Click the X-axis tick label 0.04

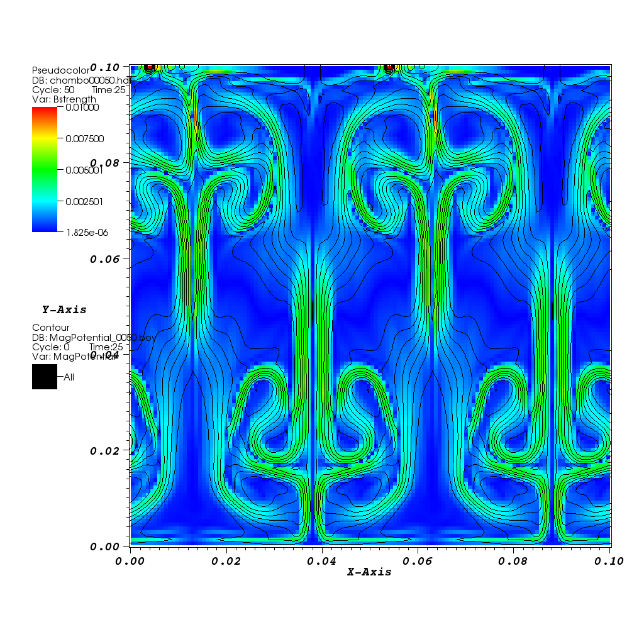[321, 561]
